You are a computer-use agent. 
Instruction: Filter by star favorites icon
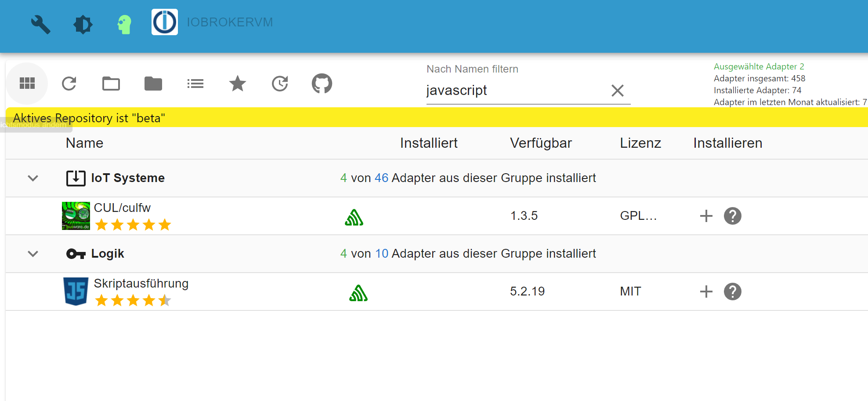238,83
